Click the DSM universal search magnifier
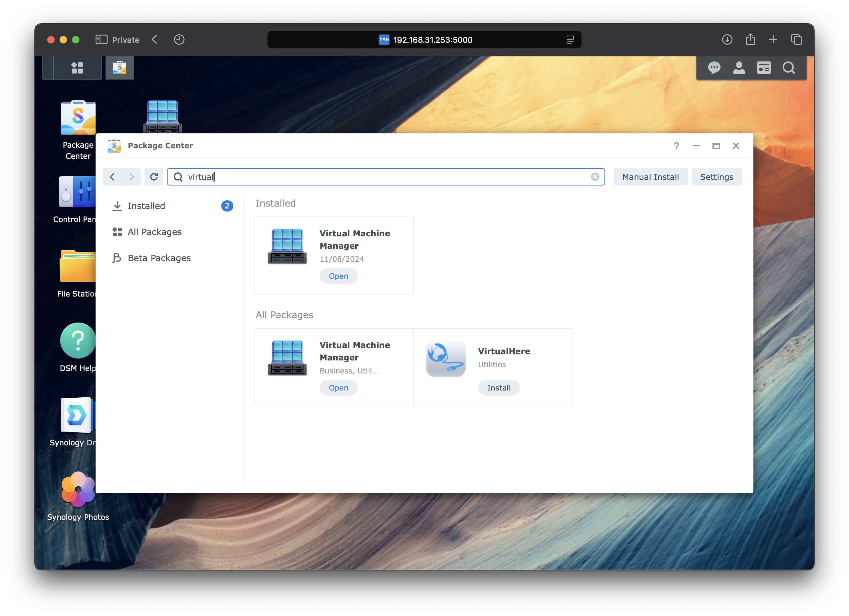The width and height of the screenshot is (849, 616). click(788, 68)
